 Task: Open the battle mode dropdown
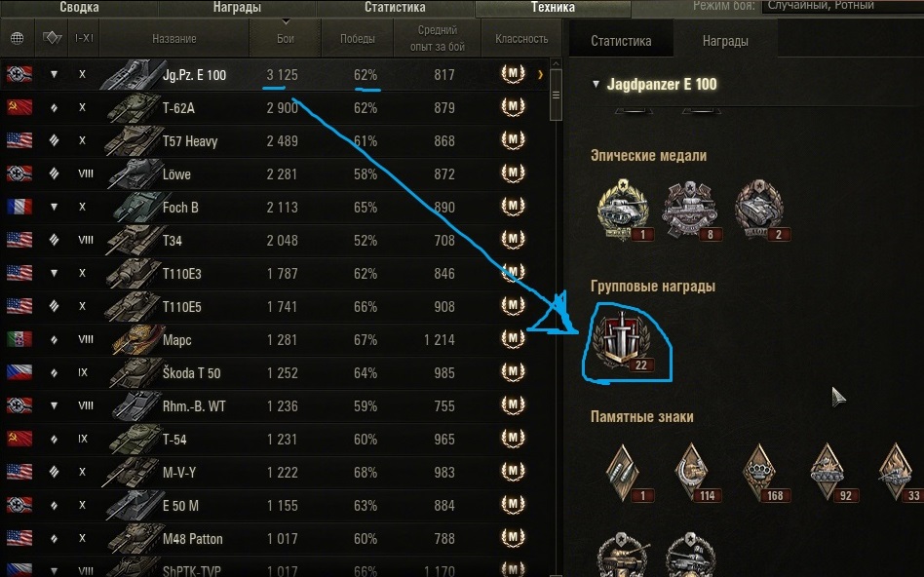tap(843, 7)
